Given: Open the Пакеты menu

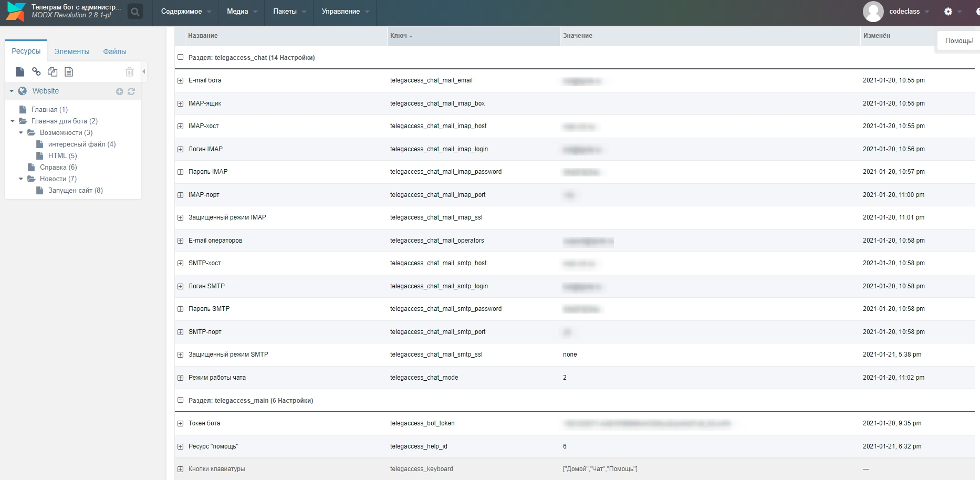Looking at the screenshot, I should pos(289,12).
